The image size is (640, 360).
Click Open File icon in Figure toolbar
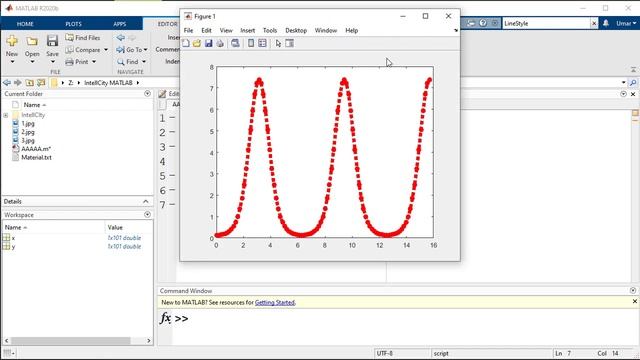pos(197,43)
